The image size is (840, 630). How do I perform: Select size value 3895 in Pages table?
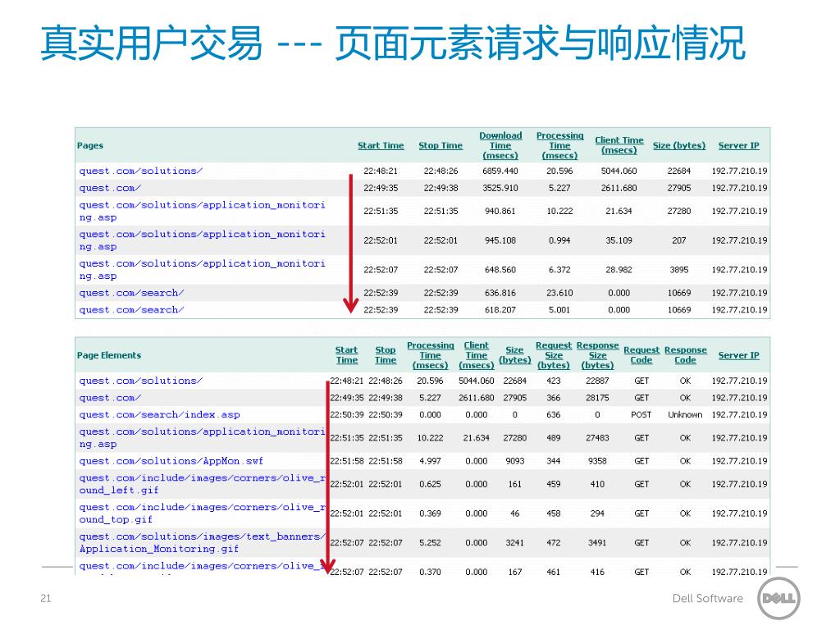coord(678,270)
